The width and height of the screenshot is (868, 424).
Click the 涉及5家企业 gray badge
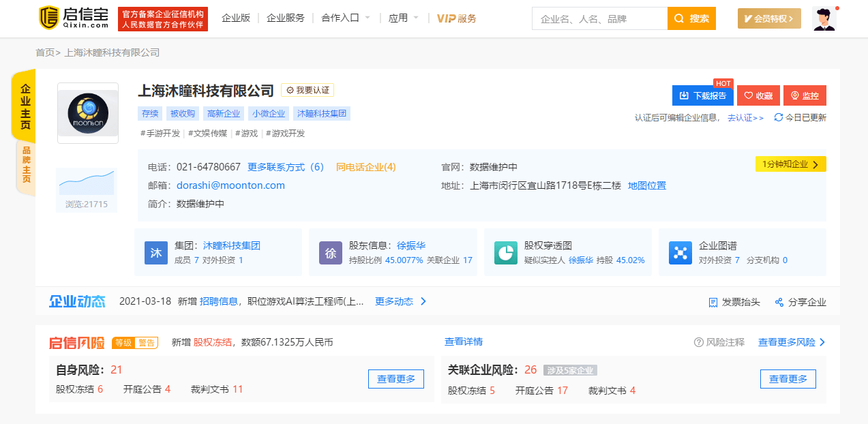[571, 370]
